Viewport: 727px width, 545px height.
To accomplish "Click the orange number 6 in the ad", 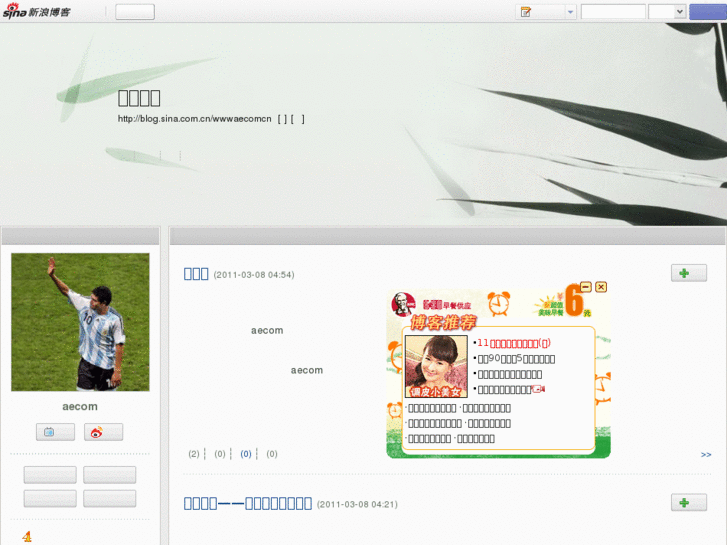I will [x=574, y=301].
